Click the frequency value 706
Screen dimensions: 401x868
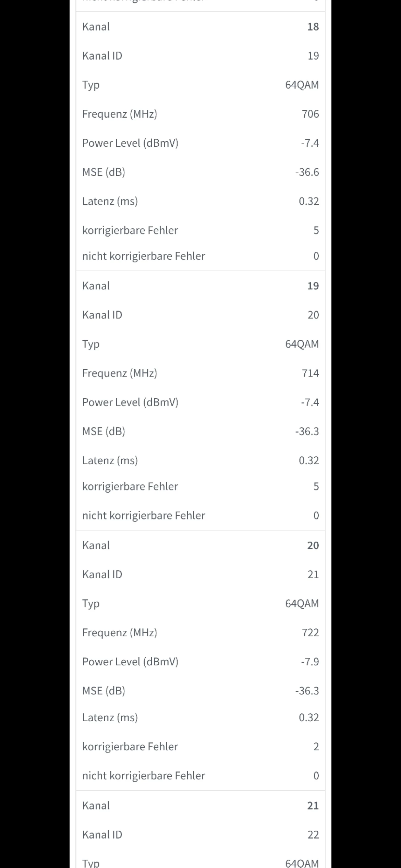pyautogui.click(x=310, y=114)
